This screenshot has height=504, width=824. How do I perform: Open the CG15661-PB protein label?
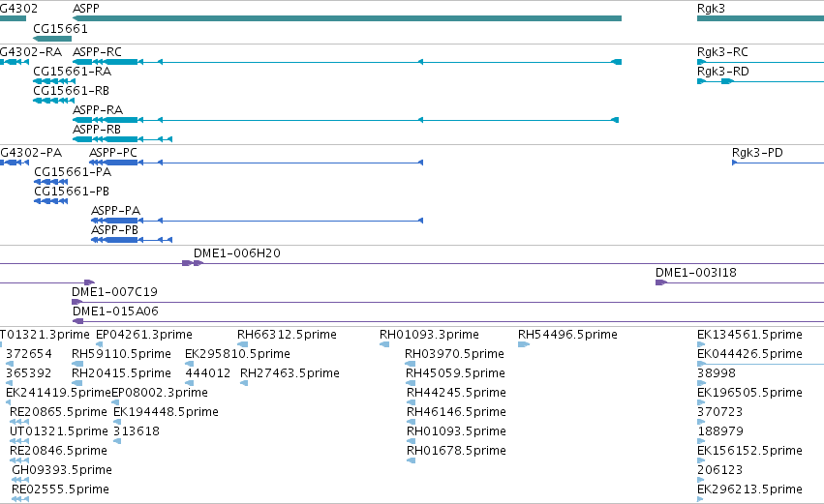72,192
